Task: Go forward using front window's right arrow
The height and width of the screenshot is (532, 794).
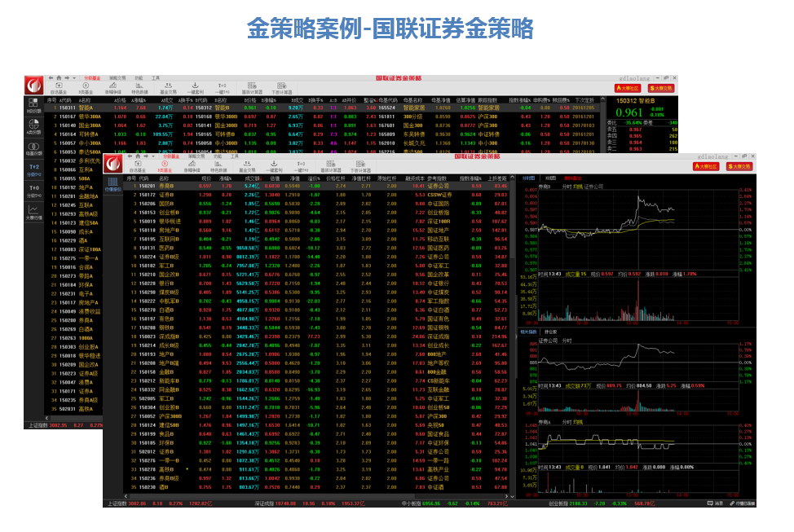Action: coord(146,156)
